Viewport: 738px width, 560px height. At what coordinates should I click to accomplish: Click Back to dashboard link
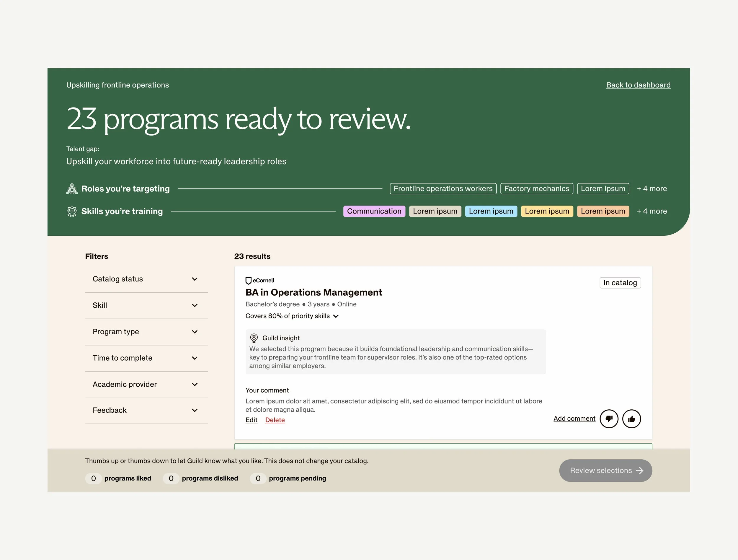638,85
